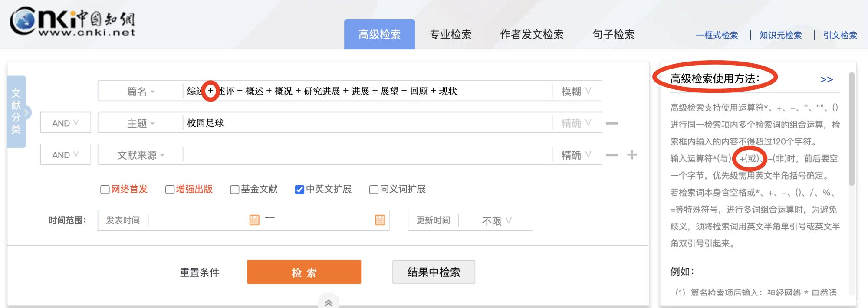Open the 篇名 field type dropdown

coord(140,91)
